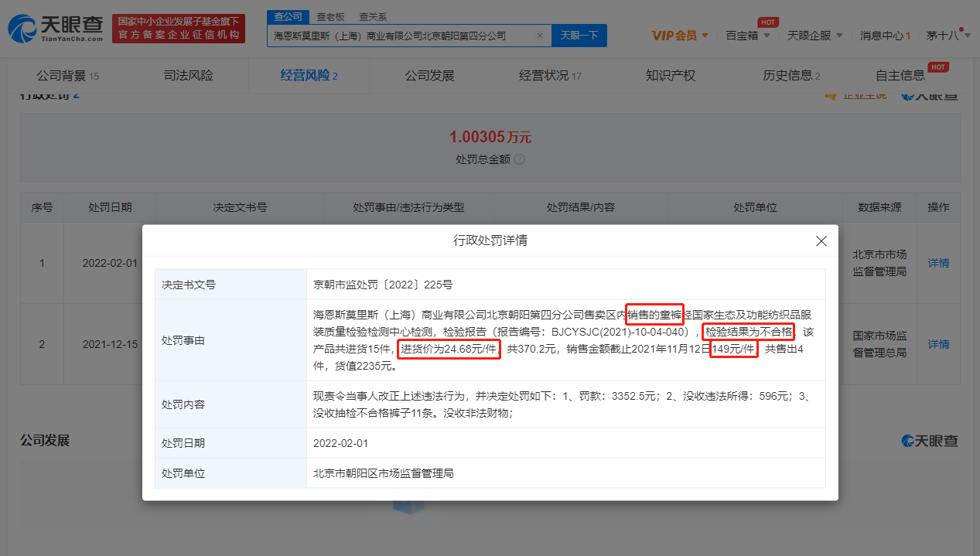Click the HOT badge above 百宝箱

click(767, 22)
